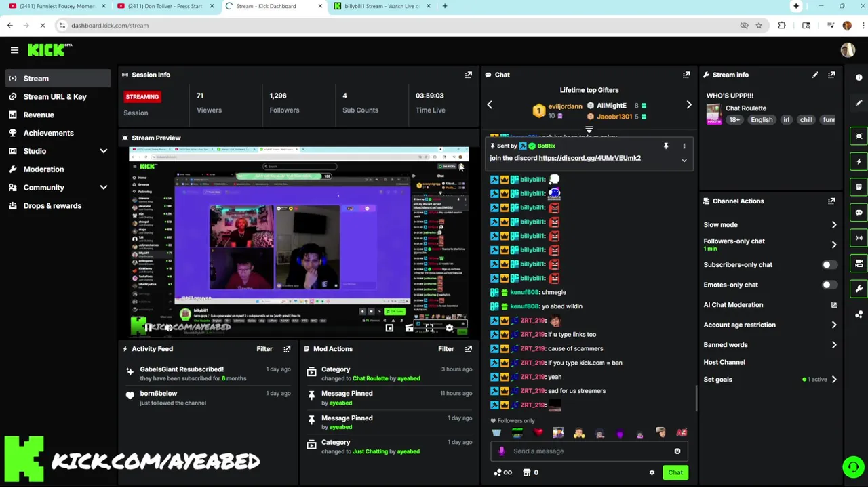
Task: Open Followers-only chat options arrow
Action: point(834,245)
